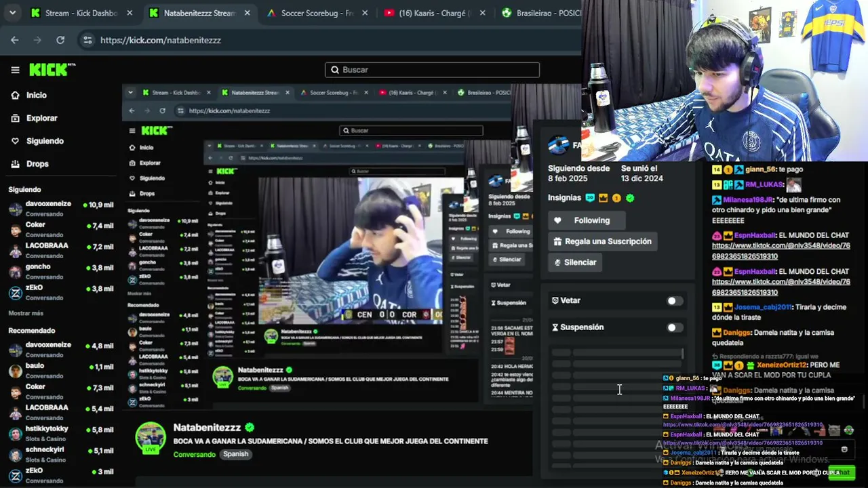Open Coker with 7,3 mil viewers
868x488 pixels.
(61, 392)
